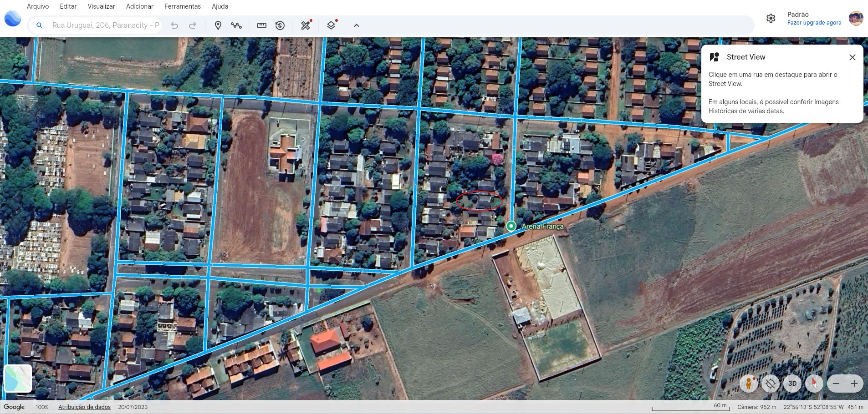868x414 pixels.
Task: Zoom in with the plus button
Action: (854, 384)
